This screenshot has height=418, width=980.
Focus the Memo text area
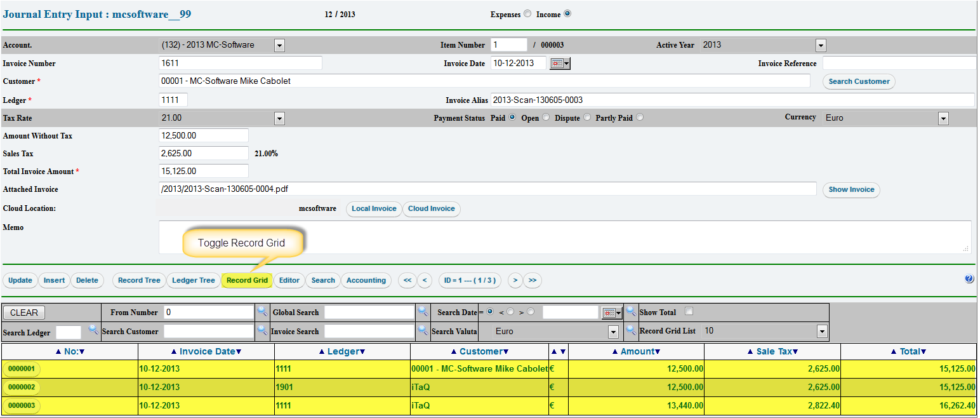(565, 237)
